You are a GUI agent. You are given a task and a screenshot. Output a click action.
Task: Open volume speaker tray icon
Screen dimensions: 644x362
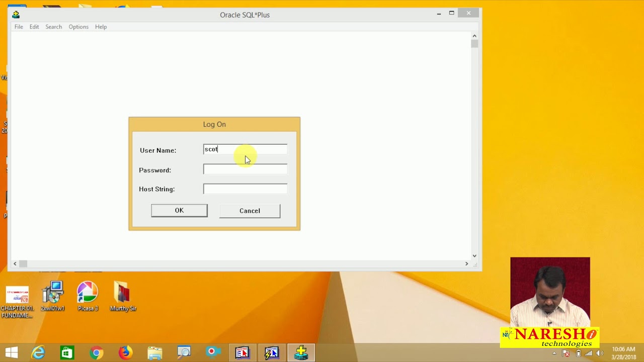click(x=600, y=353)
